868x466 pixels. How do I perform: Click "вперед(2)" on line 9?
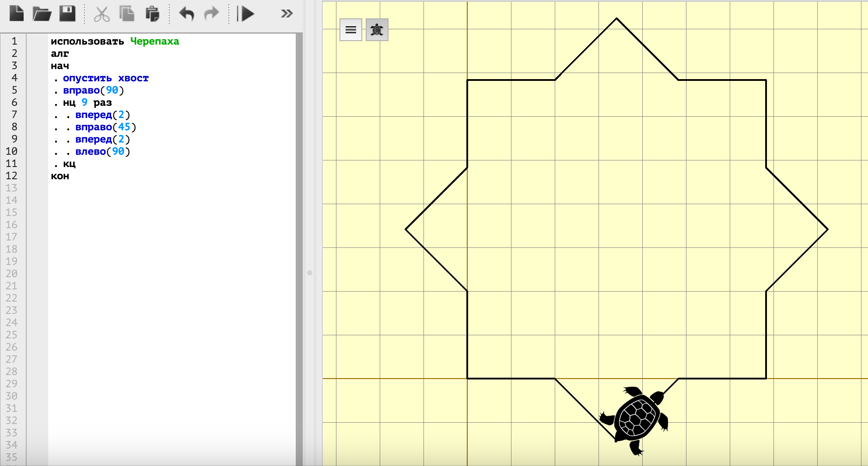pos(103,139)
